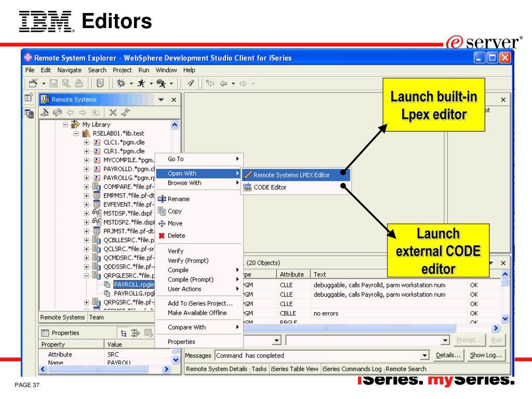532x399 pixels.
Task: Open the Remote Systems view menu dropdown
Action: pyautogui.click(x=161, y=100)
